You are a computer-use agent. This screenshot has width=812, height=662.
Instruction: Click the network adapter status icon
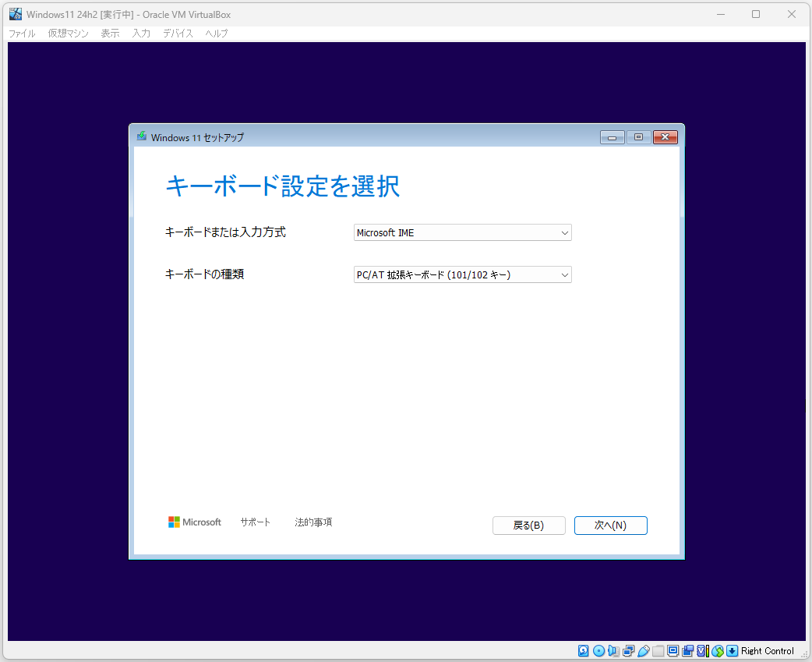point(628,650)
